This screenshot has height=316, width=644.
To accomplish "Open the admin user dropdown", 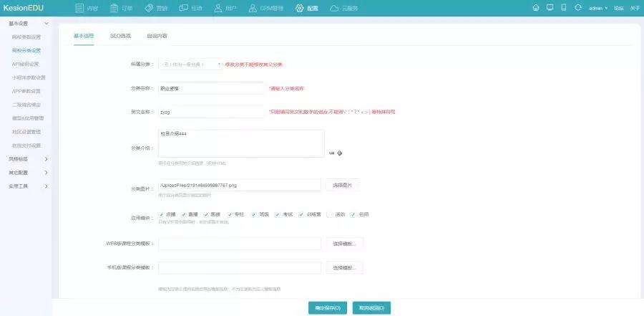I will (597, 8).
